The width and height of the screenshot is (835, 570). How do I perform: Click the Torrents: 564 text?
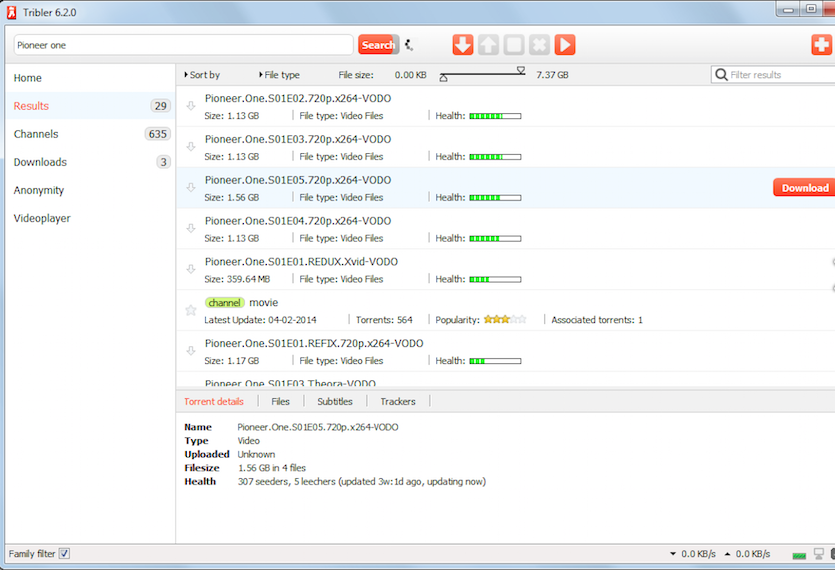coord(384,320)
